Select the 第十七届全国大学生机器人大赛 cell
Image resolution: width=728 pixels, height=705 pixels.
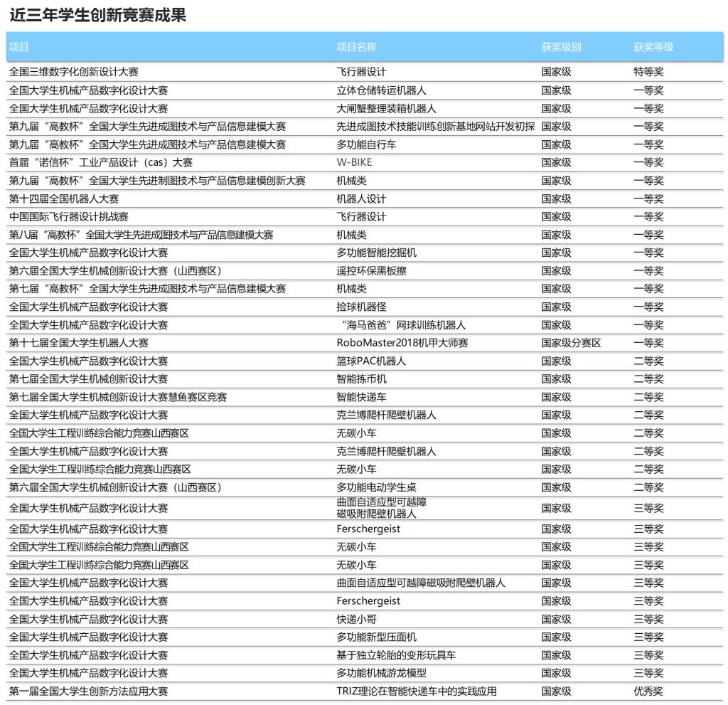coord(79,343)
